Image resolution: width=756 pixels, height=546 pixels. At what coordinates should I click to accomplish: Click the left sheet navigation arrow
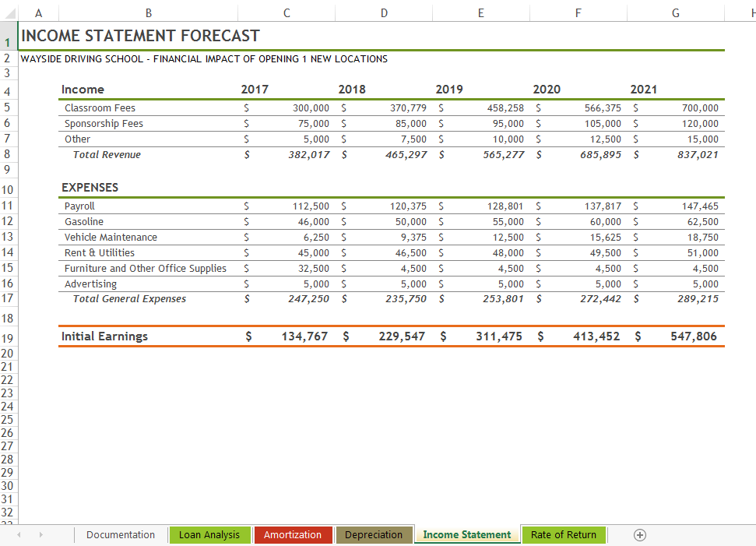click(x=18, y=535)
